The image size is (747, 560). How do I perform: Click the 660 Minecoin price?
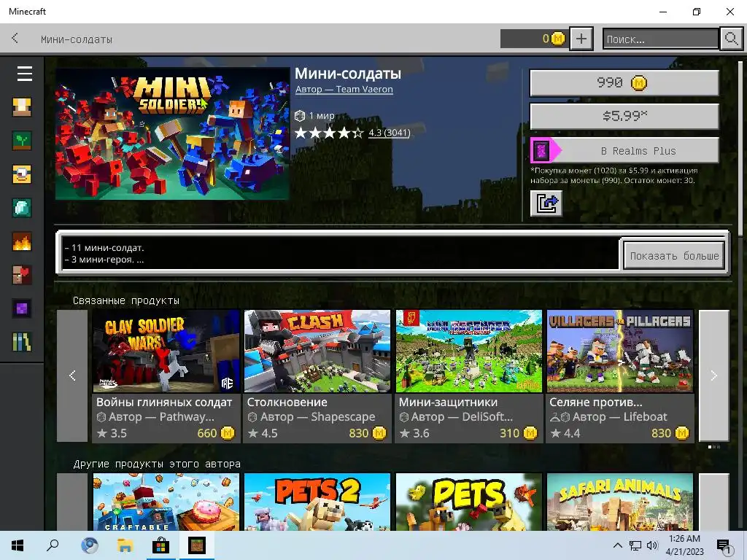click(215, 433)
